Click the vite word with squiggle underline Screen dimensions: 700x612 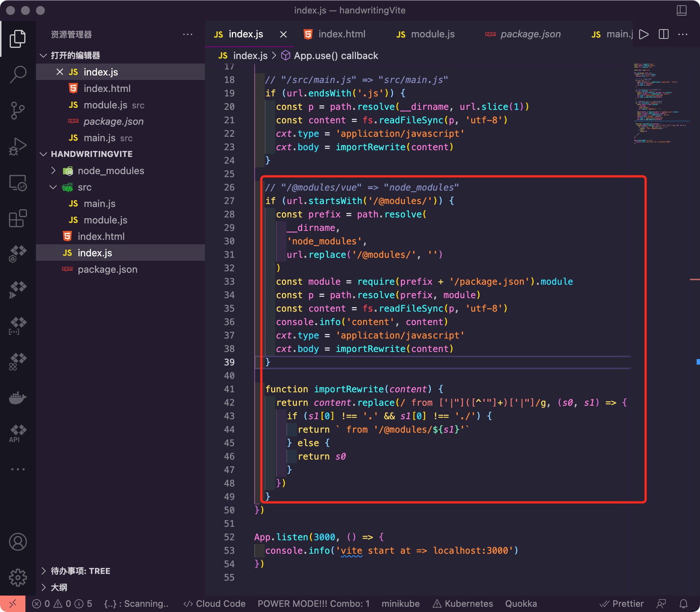click(x=351, y=550)
